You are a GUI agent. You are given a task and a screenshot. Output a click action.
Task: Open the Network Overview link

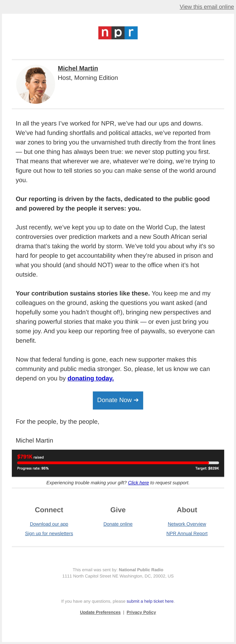[187, 524]
